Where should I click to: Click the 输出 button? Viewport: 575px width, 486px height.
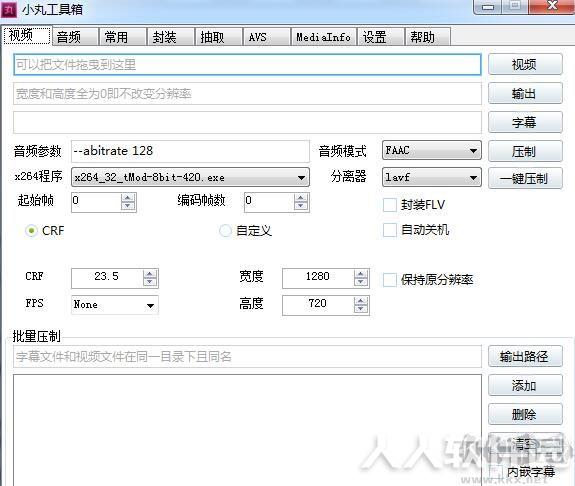[525, 93]
